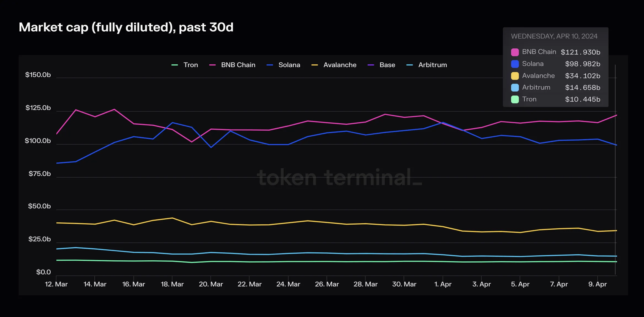Viewport: 644px width, 317px height.
Task: Toggle BNB Chain series in legend
Action: (x=232, y=65)
